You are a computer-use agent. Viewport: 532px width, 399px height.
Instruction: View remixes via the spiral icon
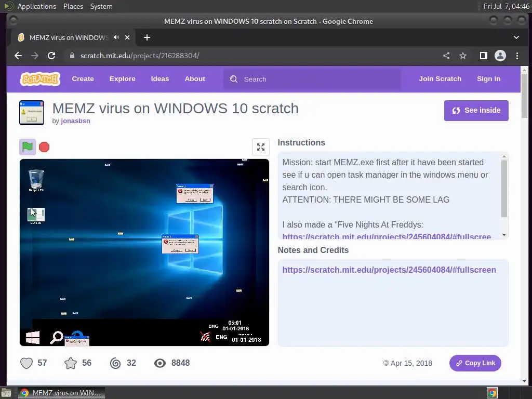[115, 363]
